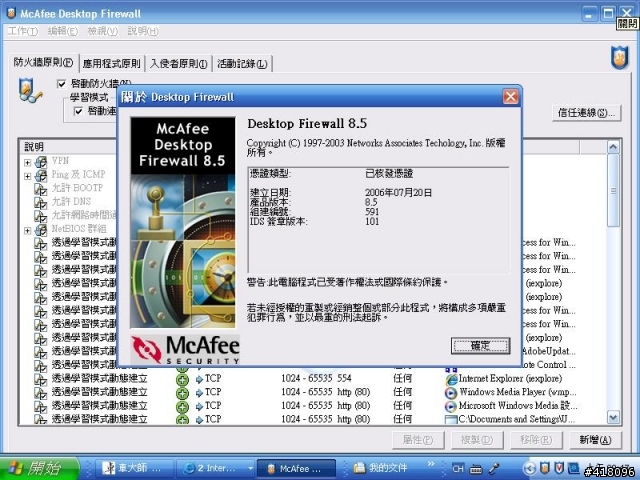Click McAfee firewall tray shield icon
Viewport: 640px width, 480px height.
[x=544, y=468]
